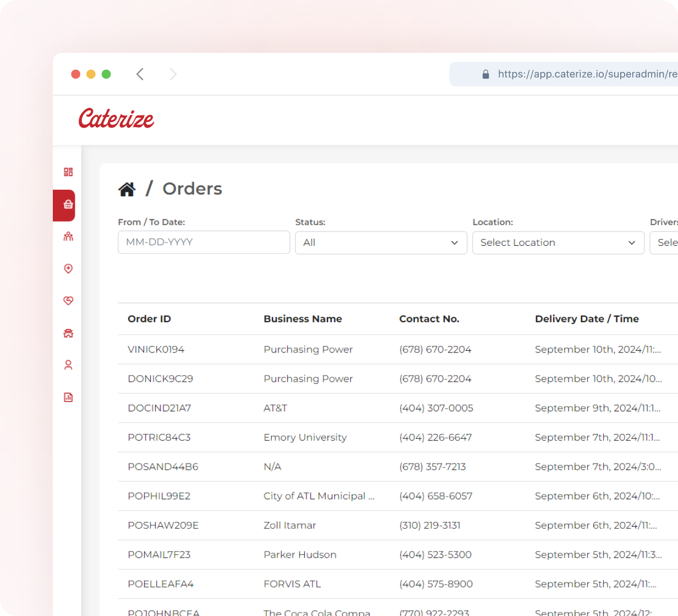The image size is (678, 616).
Task: Expand the Status dropdown showing All
Action: click(381, 243)
